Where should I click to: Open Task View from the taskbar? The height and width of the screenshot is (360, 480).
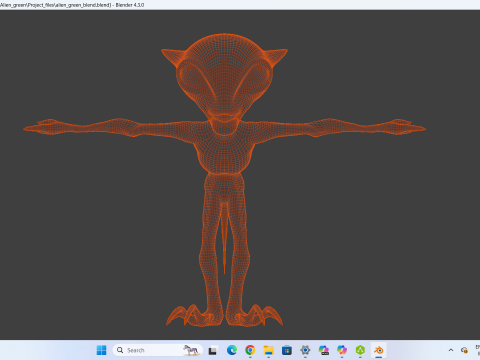[x=213, y=351]
